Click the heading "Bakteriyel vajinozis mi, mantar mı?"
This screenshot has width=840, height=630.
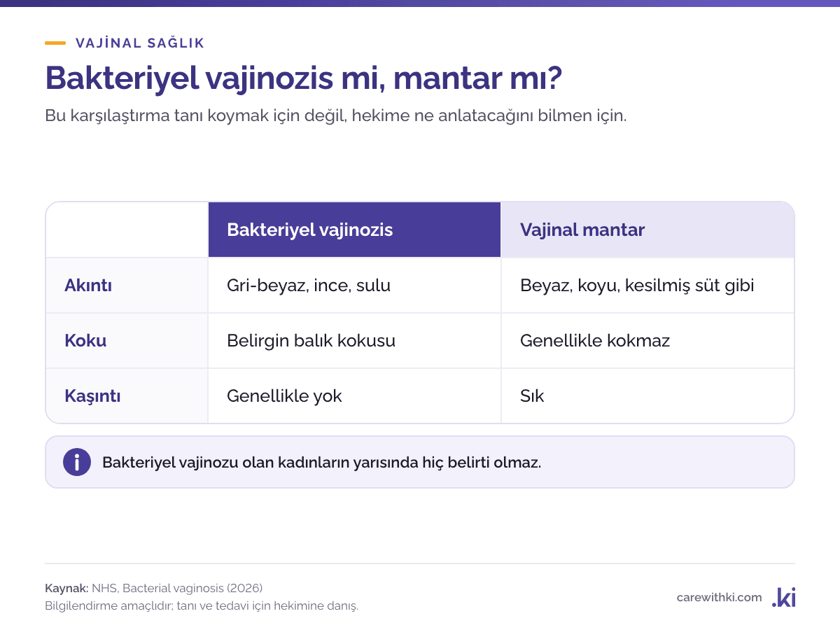pyautogui.click(x=303, y=79)
